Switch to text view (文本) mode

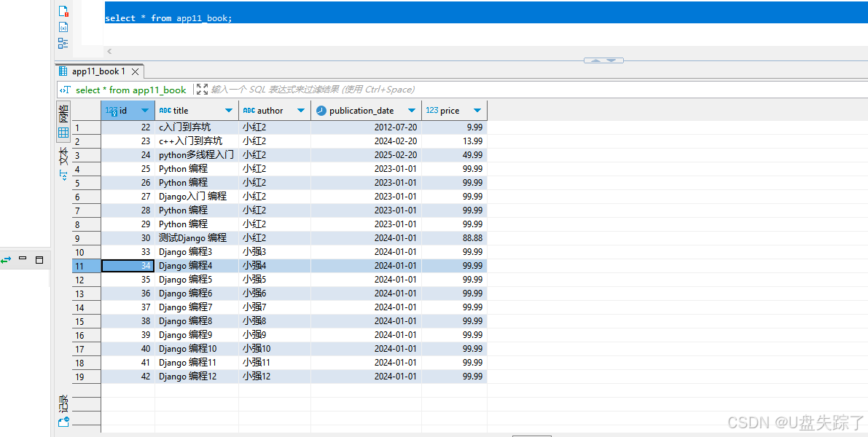(63, 164)
